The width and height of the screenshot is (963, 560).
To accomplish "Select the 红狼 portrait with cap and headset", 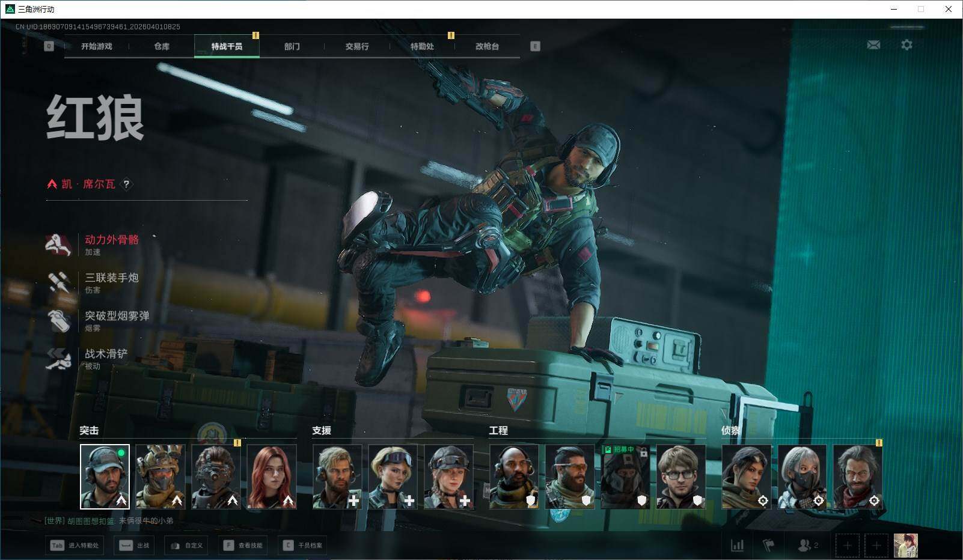I will 105,477.
